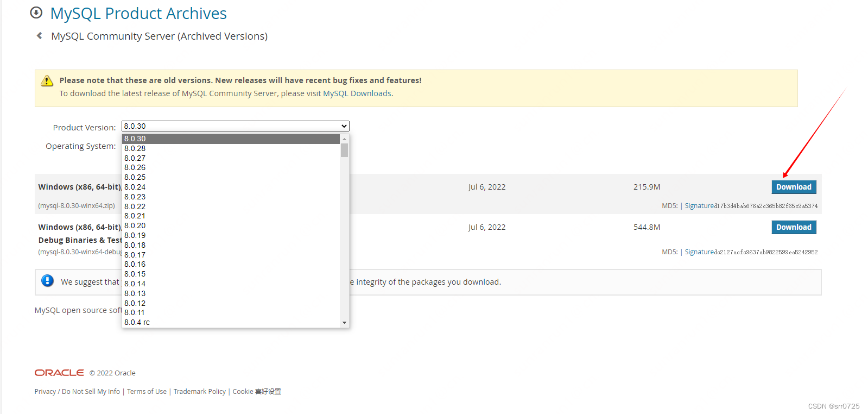Open Signature link for 215.9M package
The image size is (868, 414).
pos(700,206)
